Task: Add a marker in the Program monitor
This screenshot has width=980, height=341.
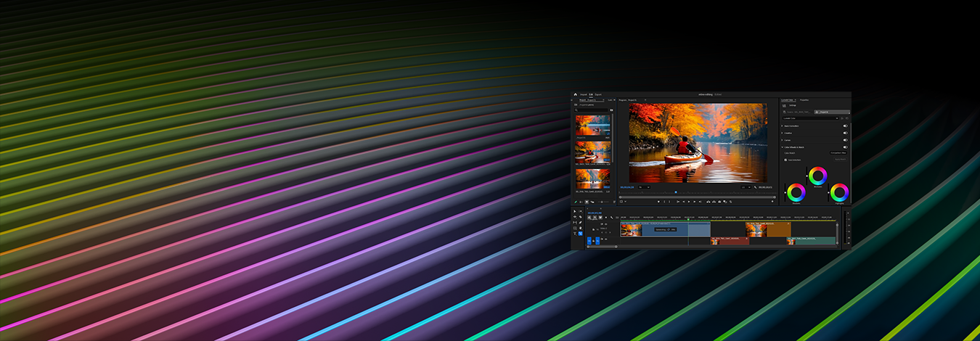Action: tap(658, 202)
